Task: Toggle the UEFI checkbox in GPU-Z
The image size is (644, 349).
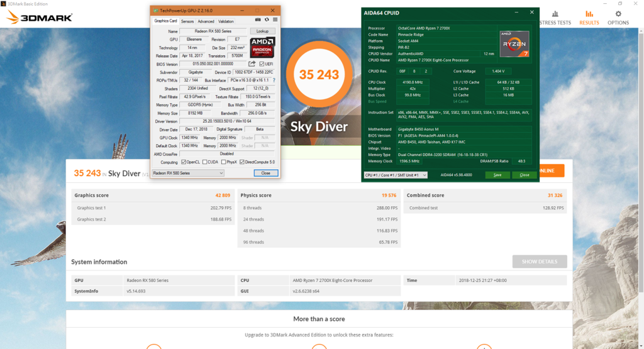Action: [x=262, y=64]
